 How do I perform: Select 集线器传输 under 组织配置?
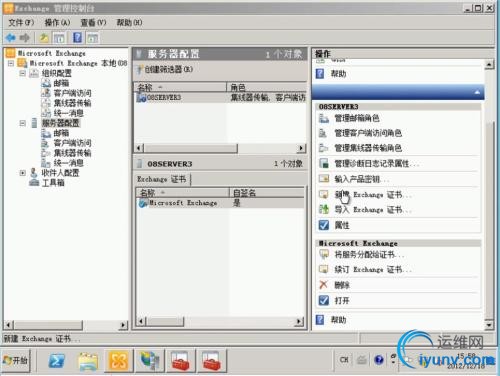72,103
